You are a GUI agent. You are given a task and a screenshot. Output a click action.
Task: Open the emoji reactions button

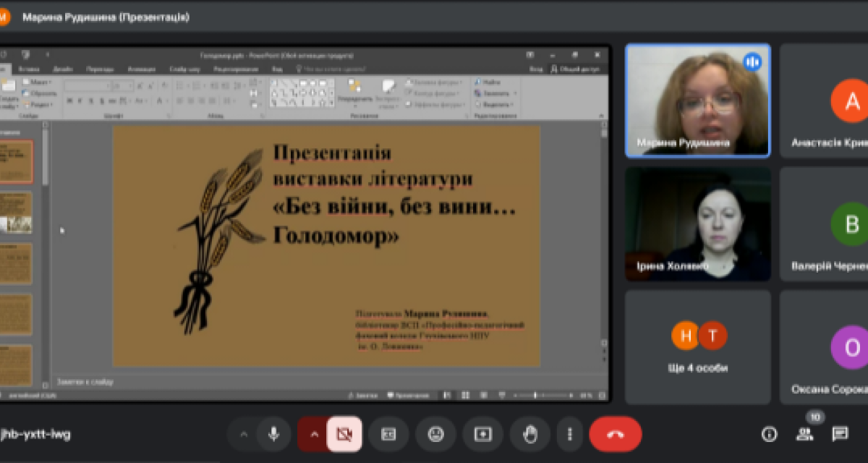click(x=435, y=434)
